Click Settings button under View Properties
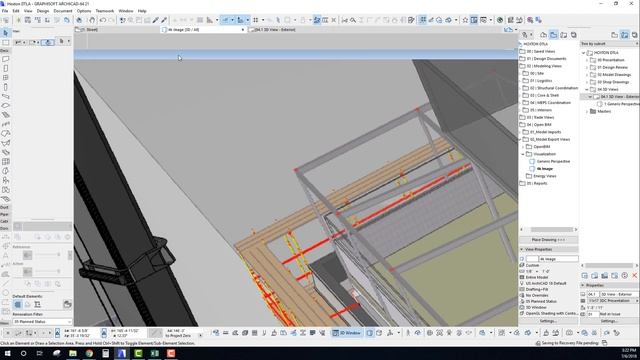 pos(548,321)
